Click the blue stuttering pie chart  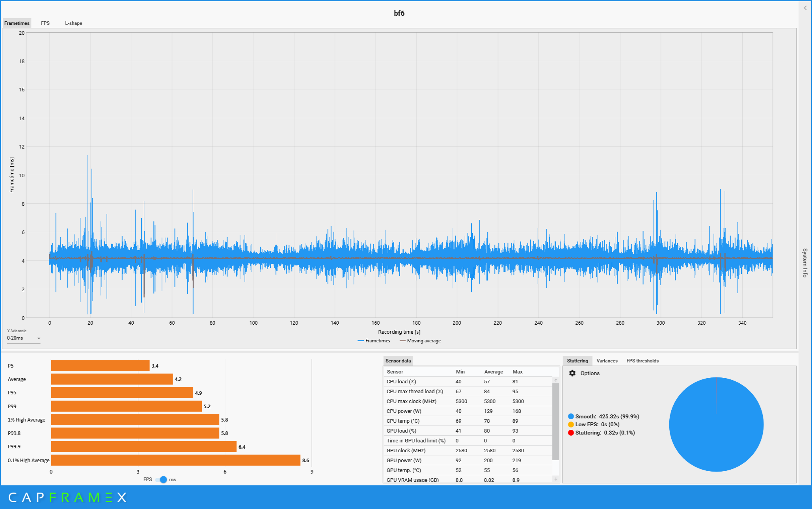click(x=716, y=424)
